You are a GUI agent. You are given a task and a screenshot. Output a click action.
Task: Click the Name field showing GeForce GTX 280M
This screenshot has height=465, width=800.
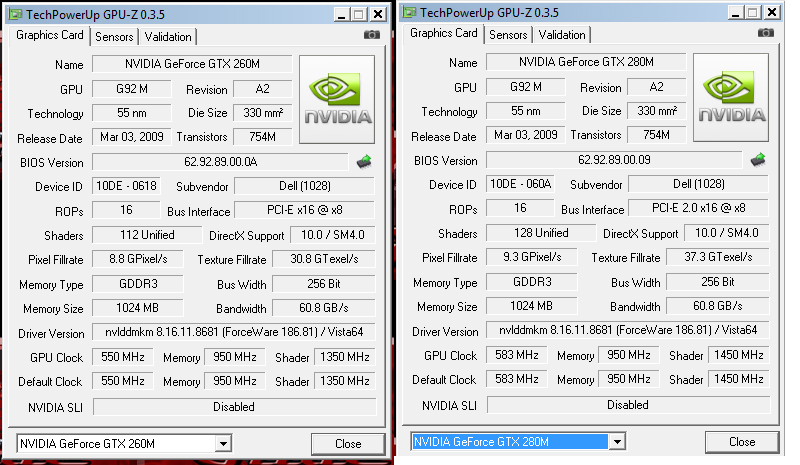pyautogui.click(x=586, y=62)
